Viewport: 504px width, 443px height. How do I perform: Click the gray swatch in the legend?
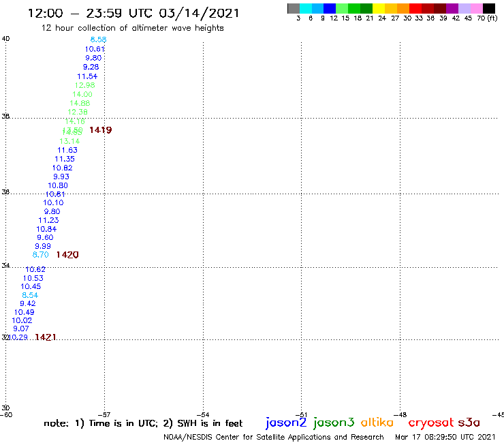[x=294, y=8]
